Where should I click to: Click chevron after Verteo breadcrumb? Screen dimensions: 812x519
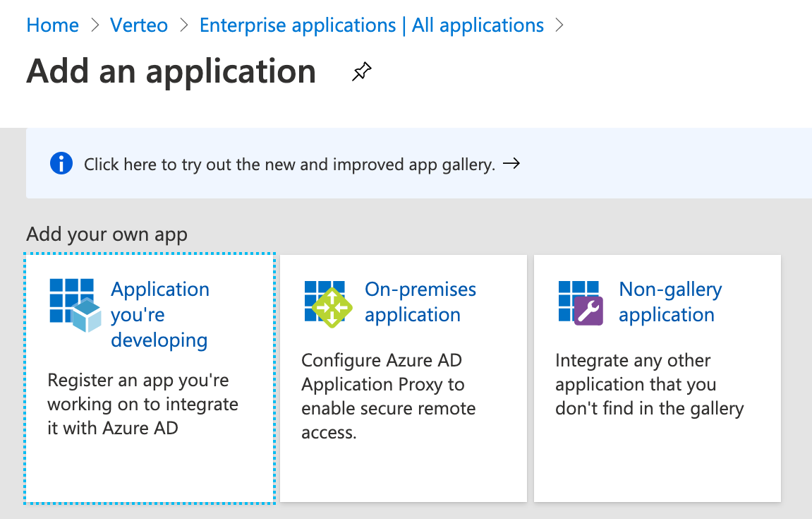[x=184, y=25]
